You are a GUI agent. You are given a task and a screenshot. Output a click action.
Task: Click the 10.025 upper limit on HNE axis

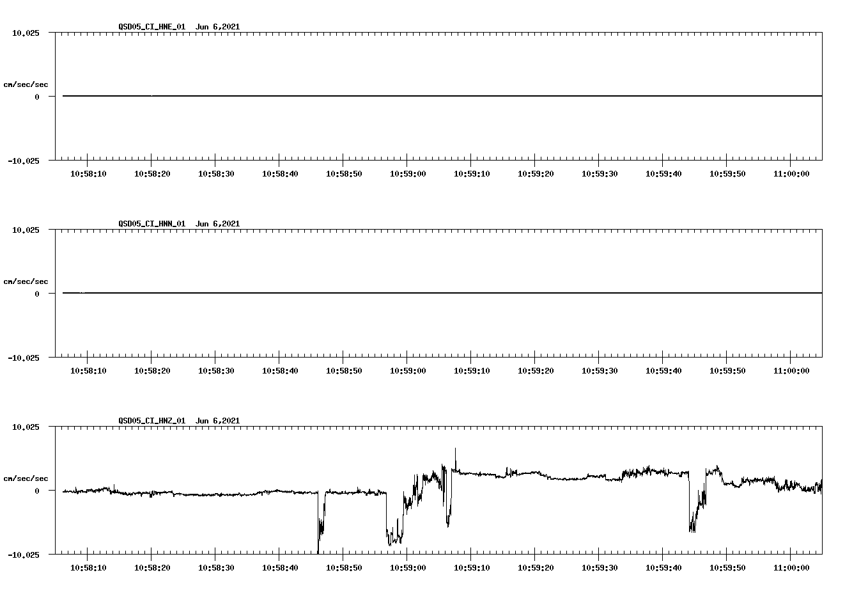[x=26, y=33]
